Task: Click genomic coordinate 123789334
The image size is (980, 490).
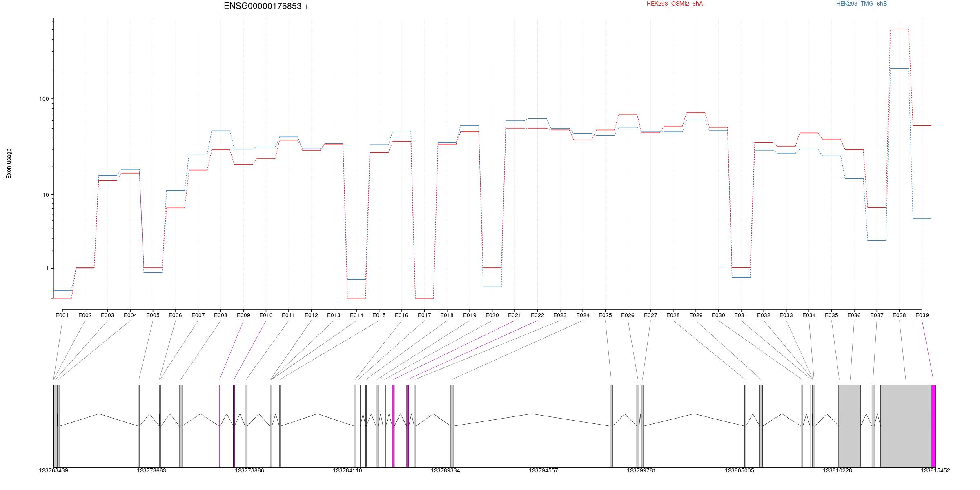Action: [445, 470]
